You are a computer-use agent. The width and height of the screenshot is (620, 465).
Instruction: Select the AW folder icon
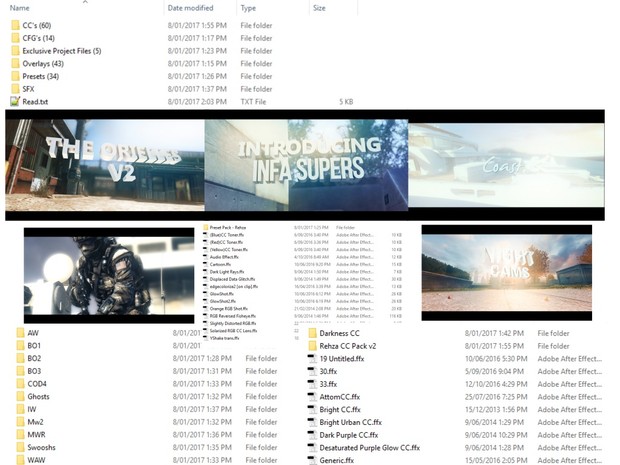point(20,333)
